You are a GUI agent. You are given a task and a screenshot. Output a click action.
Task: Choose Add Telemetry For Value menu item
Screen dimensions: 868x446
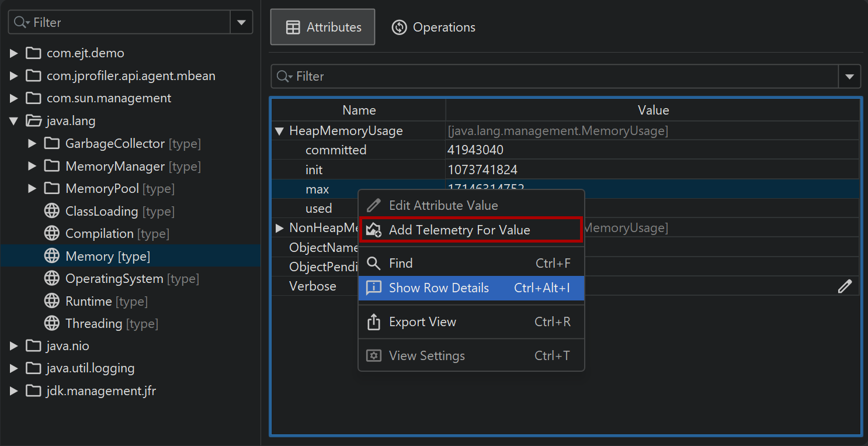[459, 230]
